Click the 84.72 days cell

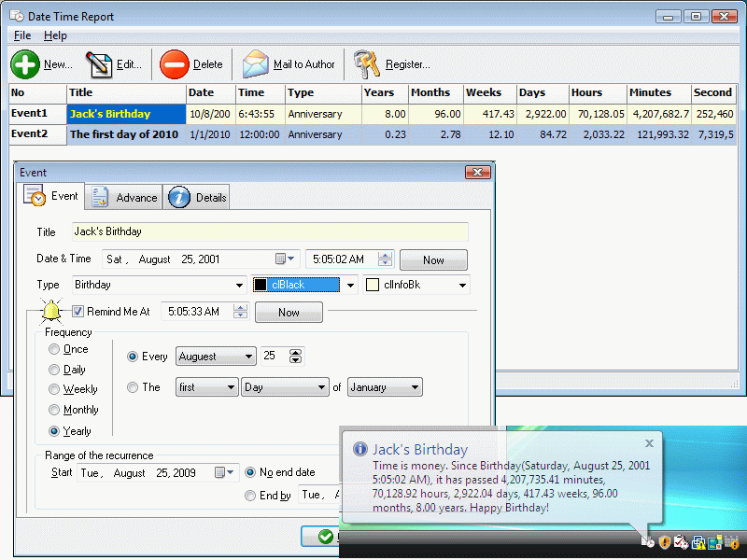(x=543, y=134)
